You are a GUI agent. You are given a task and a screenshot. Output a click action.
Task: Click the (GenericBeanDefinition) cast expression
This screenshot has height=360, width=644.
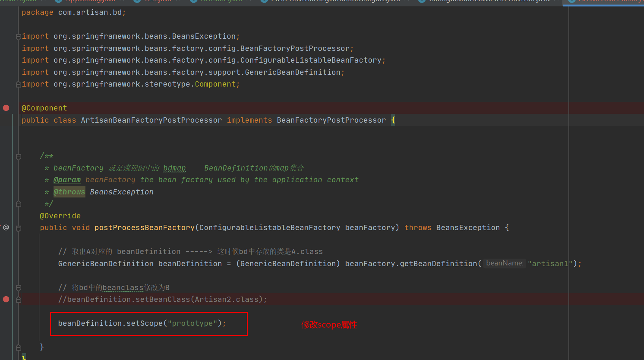[288, 264]
